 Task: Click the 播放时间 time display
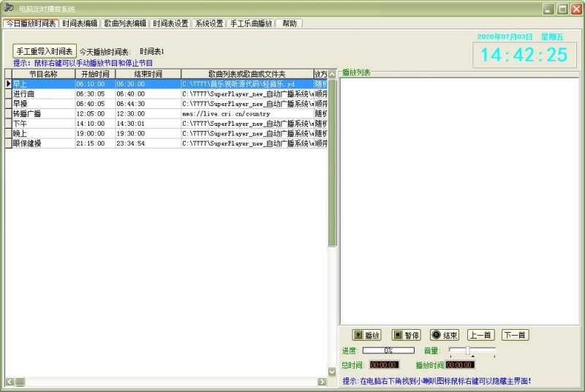460,365
